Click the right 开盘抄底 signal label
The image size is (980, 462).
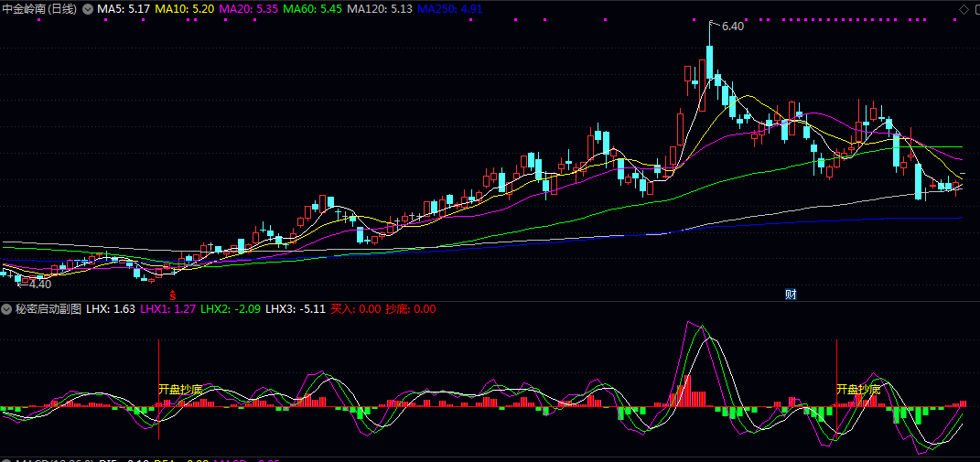pyautogui.click(x=858, y=390)
